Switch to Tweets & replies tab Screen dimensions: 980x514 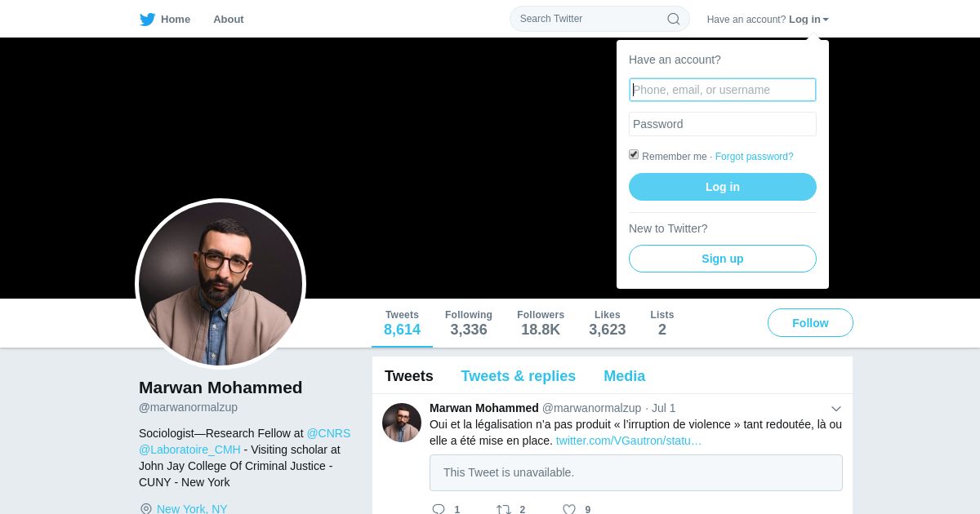click(518, 376)
